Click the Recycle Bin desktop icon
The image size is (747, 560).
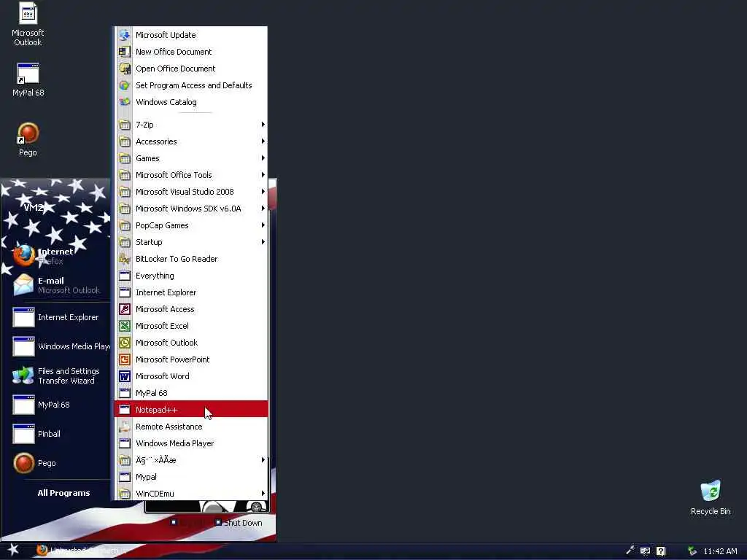point(711,491)
